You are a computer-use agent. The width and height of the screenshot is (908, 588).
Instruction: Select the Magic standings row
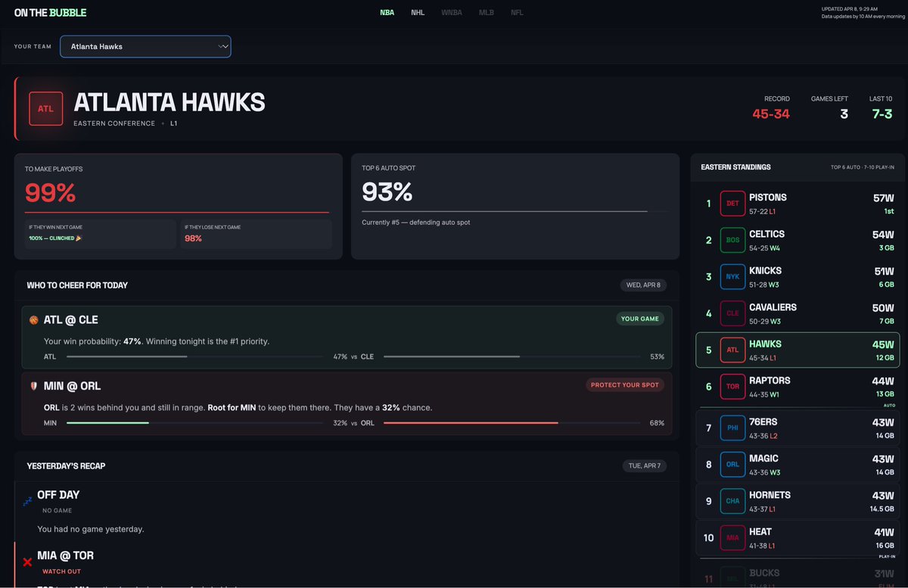click(x=798, y=465)
